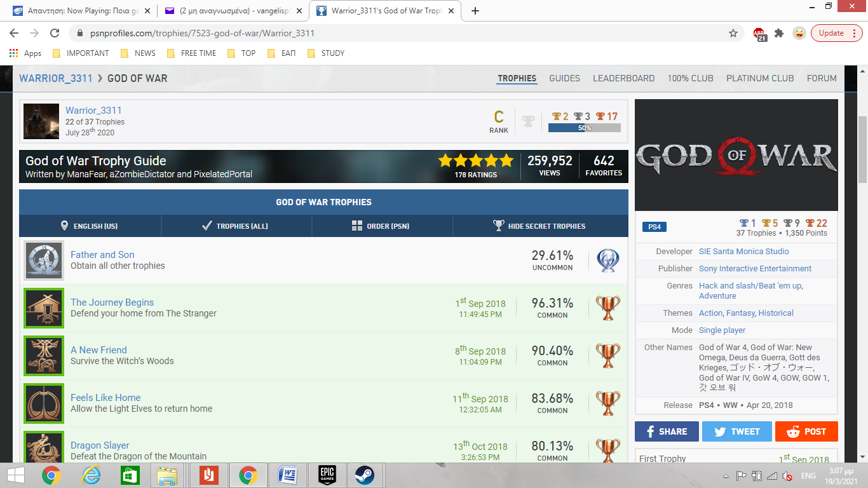Select the TROPHIES tab
Image resolution: width=868 pixels, height=488 pixels.
pos(517,78)
